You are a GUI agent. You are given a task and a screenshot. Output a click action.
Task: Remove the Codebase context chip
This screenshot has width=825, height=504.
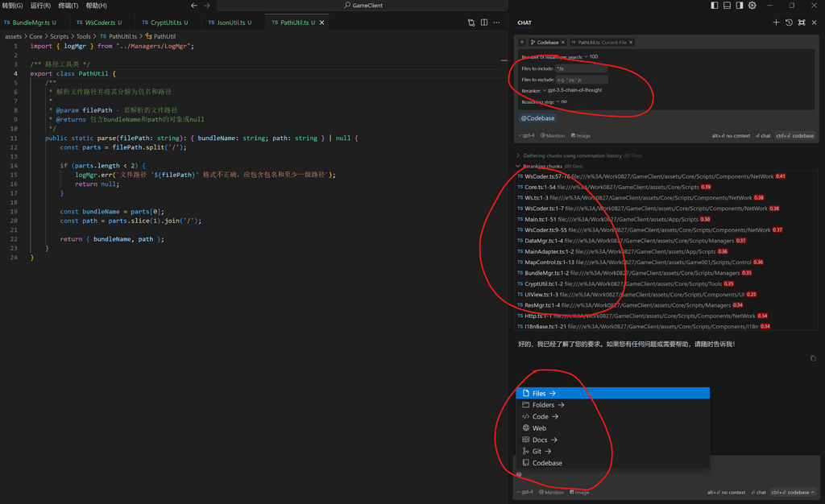click(563, 43)
